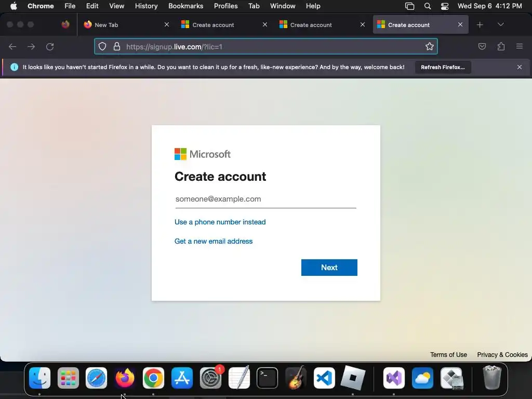Open the cloud weather app from Dock

[x=422, y=378]
